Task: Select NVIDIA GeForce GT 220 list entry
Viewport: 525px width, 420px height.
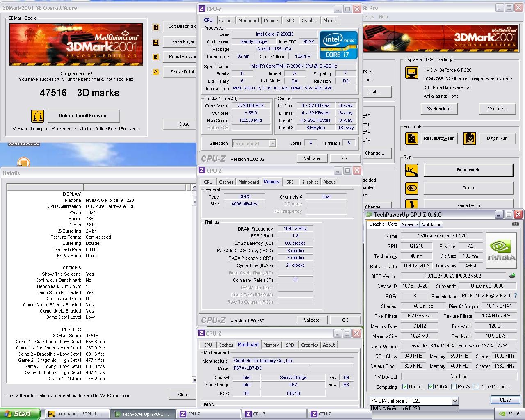Action: pyautogui.click(x=414, y=409)
